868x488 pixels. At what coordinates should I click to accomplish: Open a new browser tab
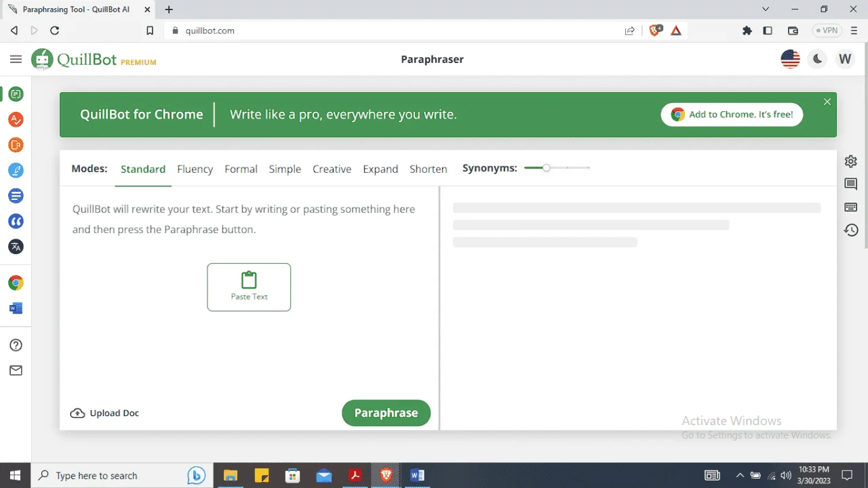tap(170, 9)
